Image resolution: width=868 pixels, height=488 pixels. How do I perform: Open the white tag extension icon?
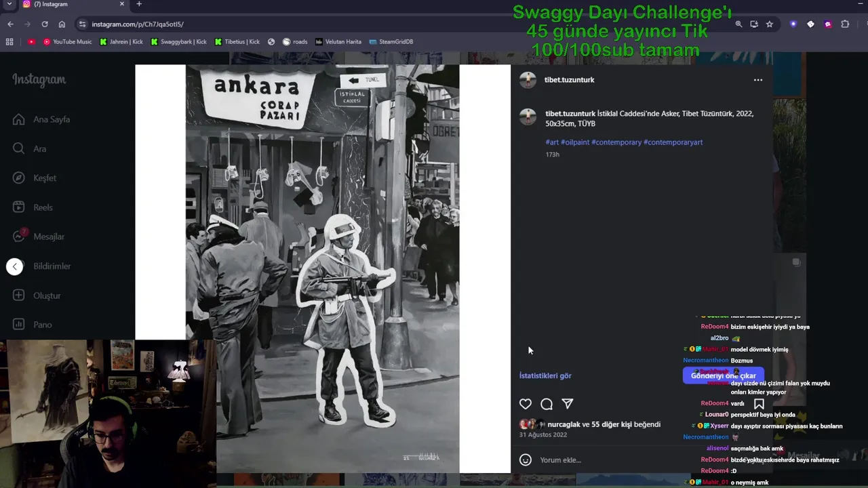pyautogui.click(x=810, y=24)
